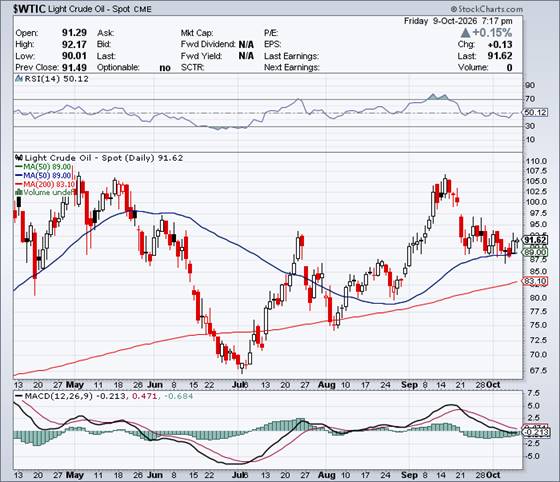Click the $WTIC ticker symbol

(29, 9)
